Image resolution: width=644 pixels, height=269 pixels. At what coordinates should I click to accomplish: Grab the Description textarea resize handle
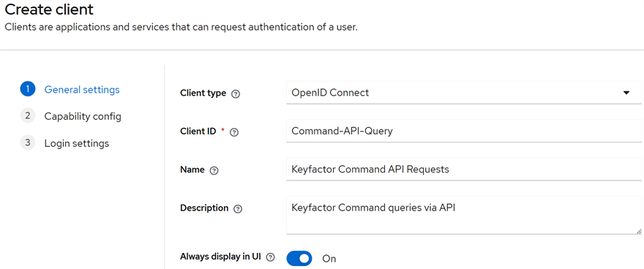[x=638, y=231]
